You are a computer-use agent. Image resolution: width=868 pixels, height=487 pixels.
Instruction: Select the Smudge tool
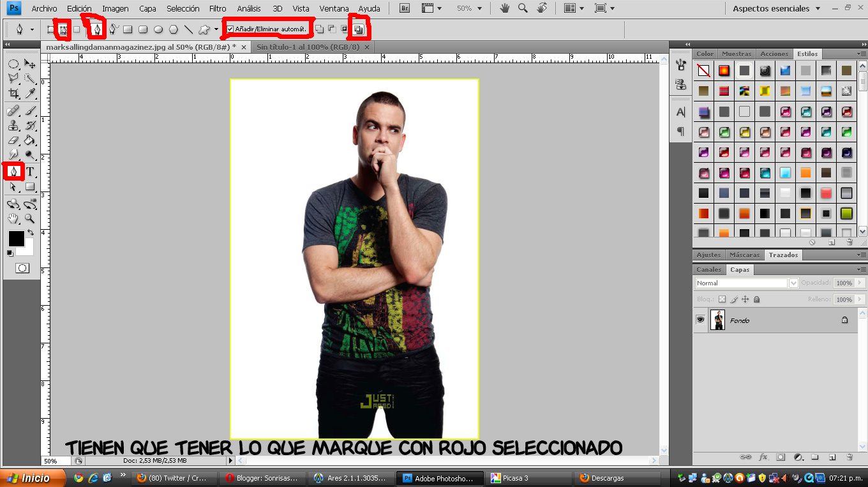click(x=13, y=155)
